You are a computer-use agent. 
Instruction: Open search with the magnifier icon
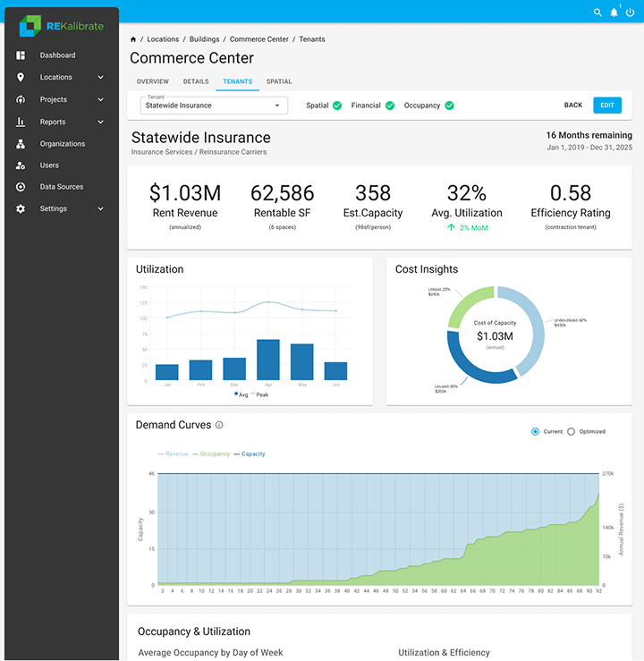[x=597, y=13]
